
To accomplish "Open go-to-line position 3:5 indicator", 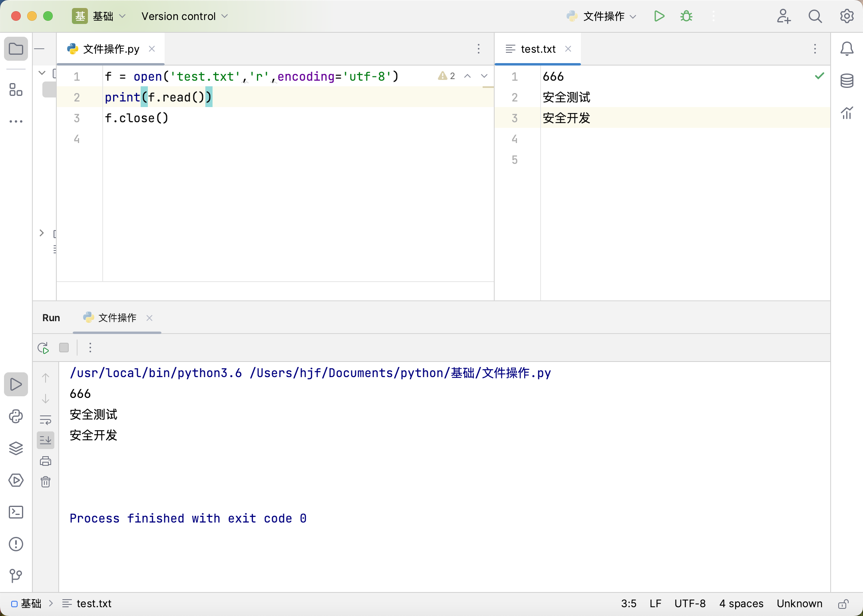I will [628, 604].
